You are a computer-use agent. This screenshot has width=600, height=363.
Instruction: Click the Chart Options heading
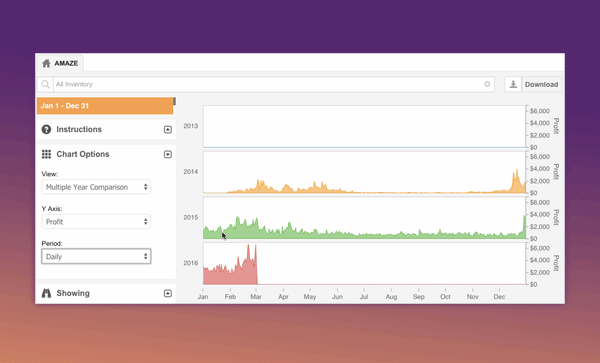[83, 154]
